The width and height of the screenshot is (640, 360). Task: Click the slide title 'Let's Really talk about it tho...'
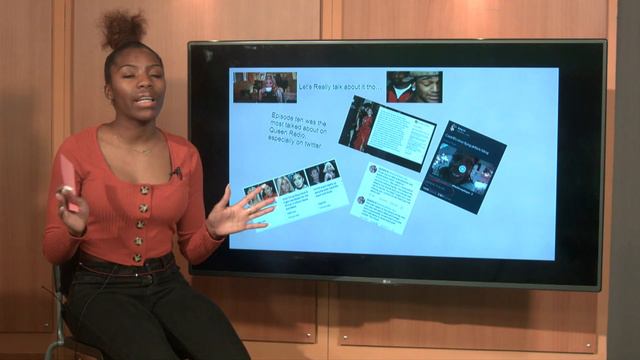(340, 87)
